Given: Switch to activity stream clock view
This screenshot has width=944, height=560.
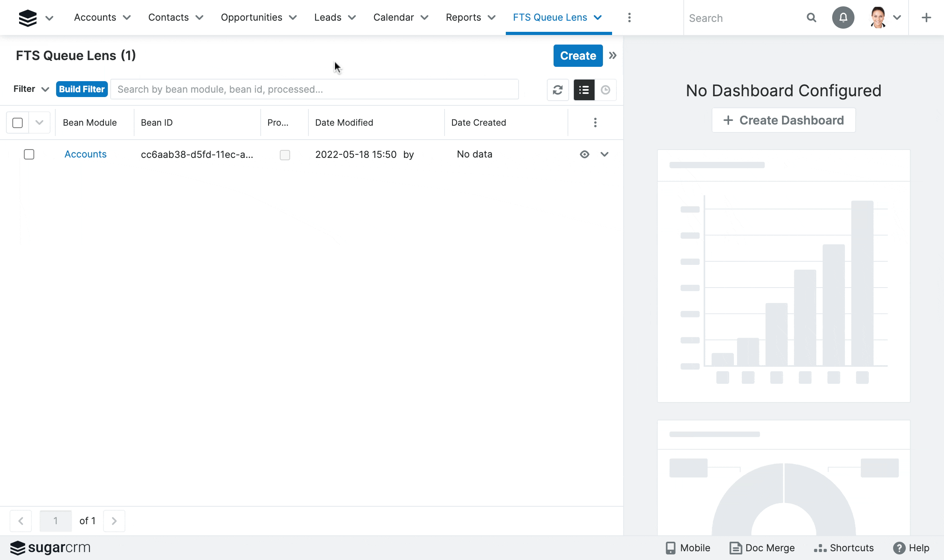Looking at the screenshot, I should [x=605, y=90].
